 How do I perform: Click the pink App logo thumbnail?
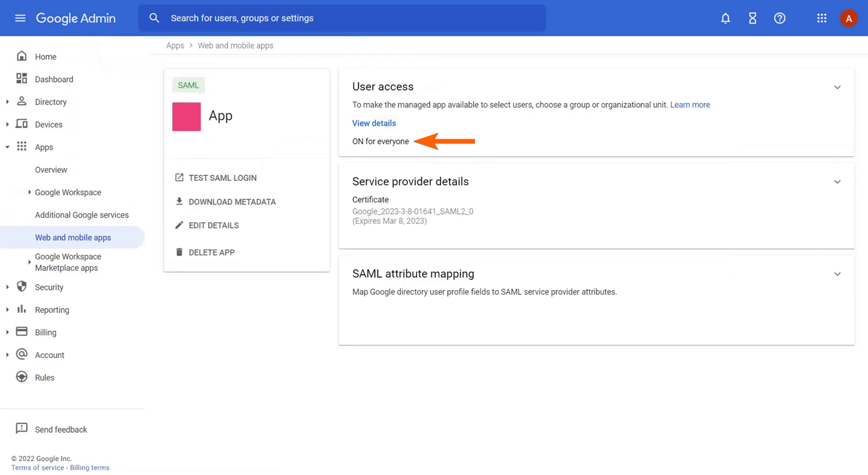pos(186,116)
